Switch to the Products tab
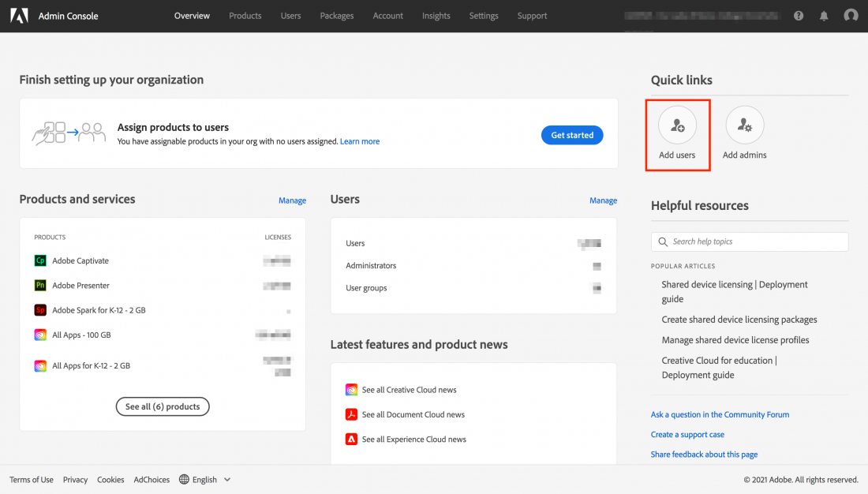868x494 pixels. pyautogui.click(x=245, y=16)
